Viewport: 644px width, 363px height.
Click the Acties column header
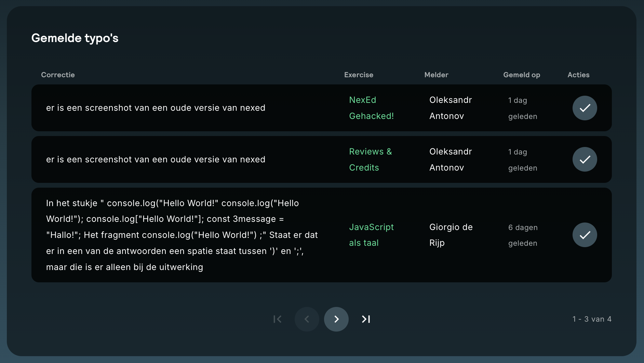pyautogui.click(x=578, y=75)
